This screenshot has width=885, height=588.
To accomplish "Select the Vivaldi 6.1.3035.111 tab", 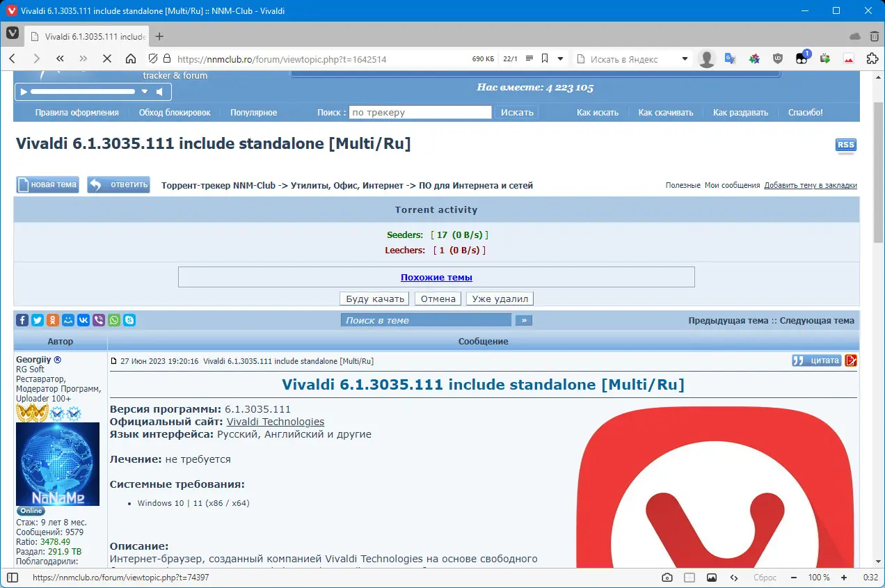I will click(86, 36).
